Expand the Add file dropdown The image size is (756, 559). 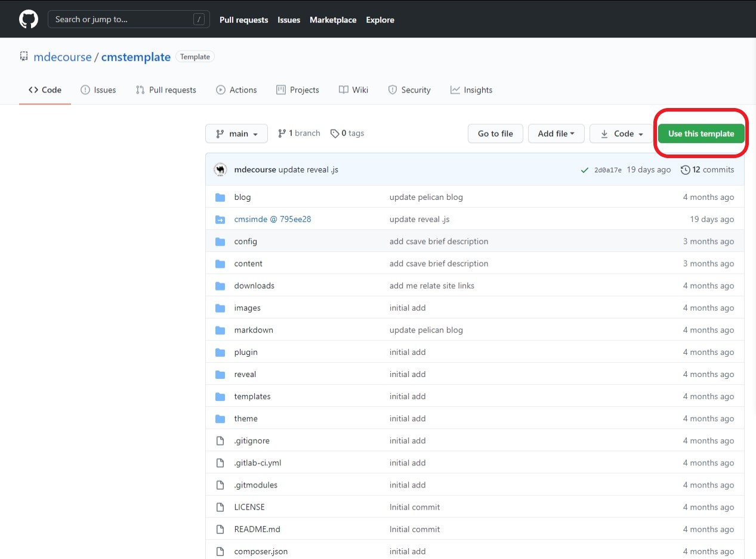click(x=556, y=134)
